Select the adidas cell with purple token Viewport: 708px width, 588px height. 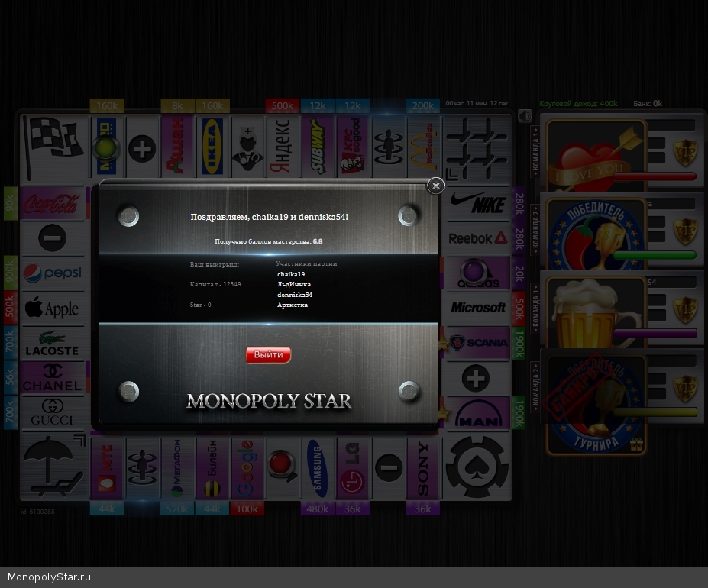[478, 273]
